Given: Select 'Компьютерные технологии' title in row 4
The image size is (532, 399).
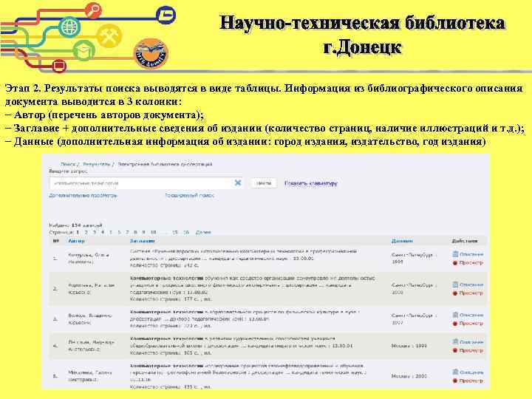Looking at the screenshot, I should coord(166,338).
